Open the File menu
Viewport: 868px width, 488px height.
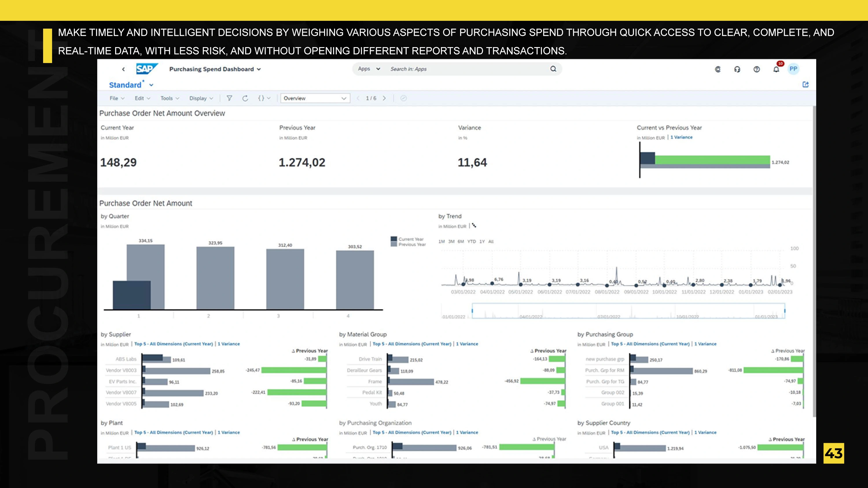(117, 98)
